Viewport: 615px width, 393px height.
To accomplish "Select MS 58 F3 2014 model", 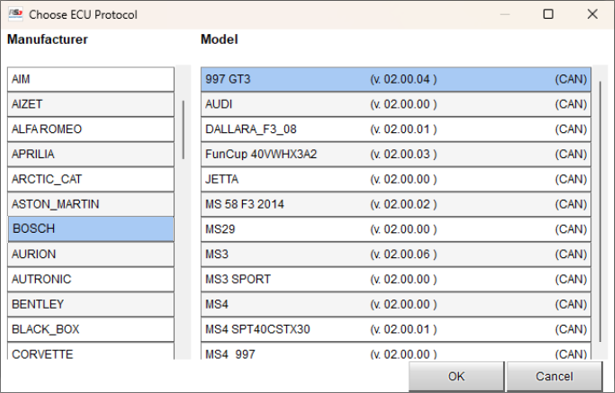I will [396, 204].
